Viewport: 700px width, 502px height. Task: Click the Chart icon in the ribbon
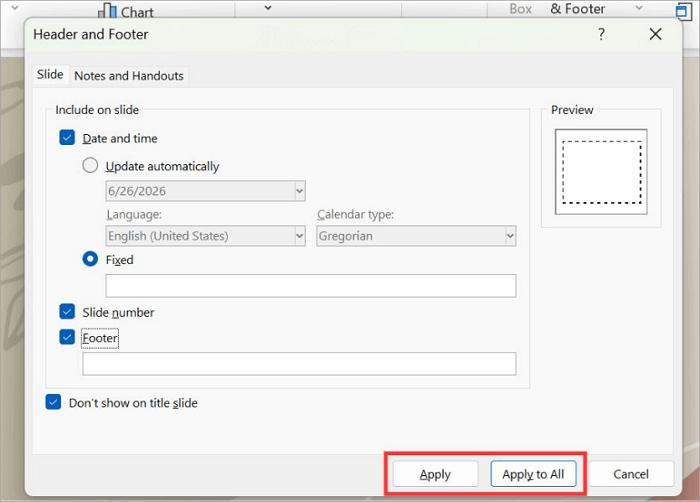tap(107, 10)
